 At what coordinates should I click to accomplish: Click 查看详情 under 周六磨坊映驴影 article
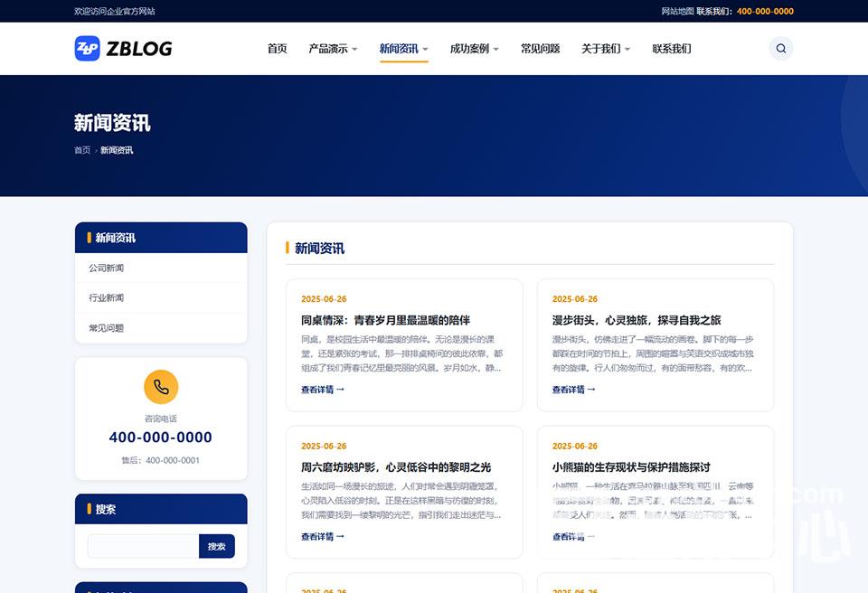pos(323,537)
